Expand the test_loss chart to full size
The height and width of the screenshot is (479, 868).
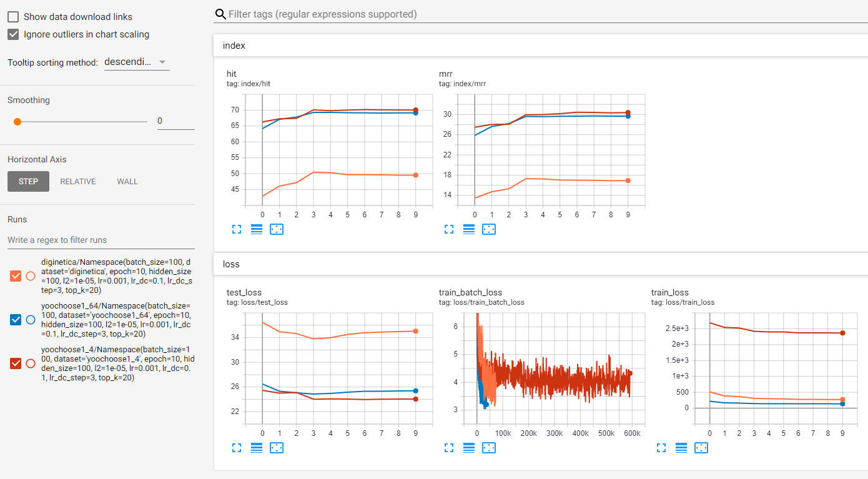(236, 448)
